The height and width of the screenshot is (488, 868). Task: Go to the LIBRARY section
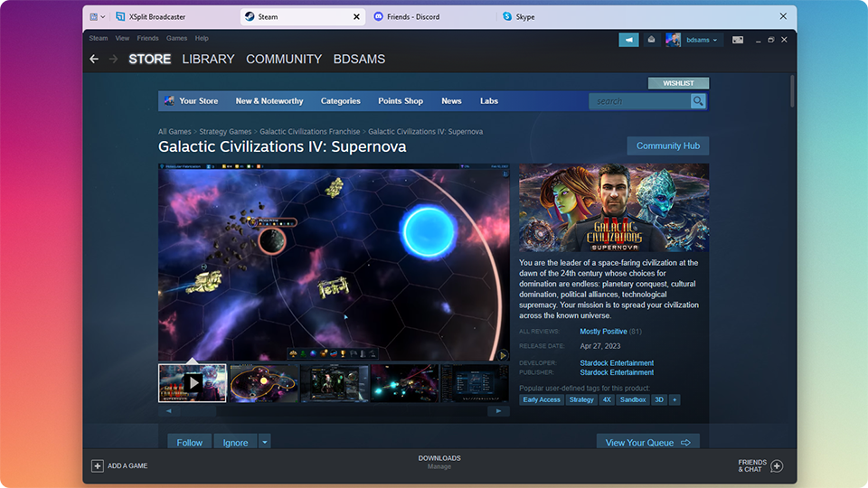208,59
